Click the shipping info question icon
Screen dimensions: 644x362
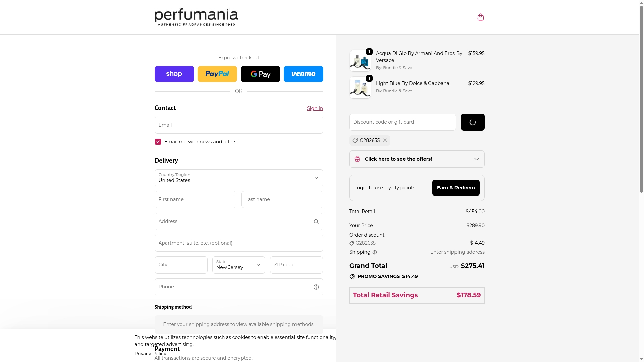[x=375, y=252]
